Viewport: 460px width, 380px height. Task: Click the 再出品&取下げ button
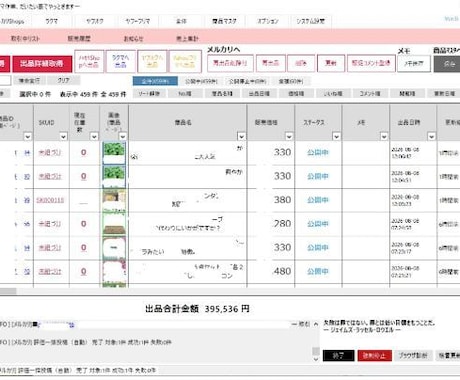[x=230, y=63]
